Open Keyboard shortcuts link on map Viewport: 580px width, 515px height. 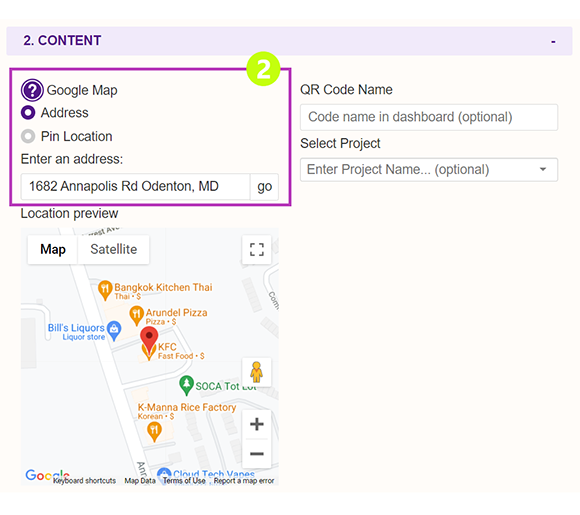click(x=84, y=481)
